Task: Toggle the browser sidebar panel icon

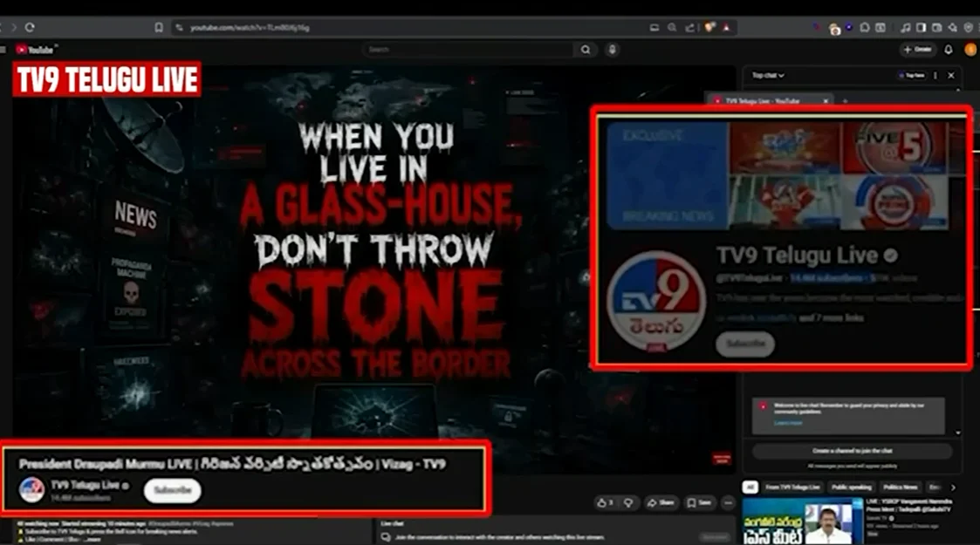Action: click(922, 28)
